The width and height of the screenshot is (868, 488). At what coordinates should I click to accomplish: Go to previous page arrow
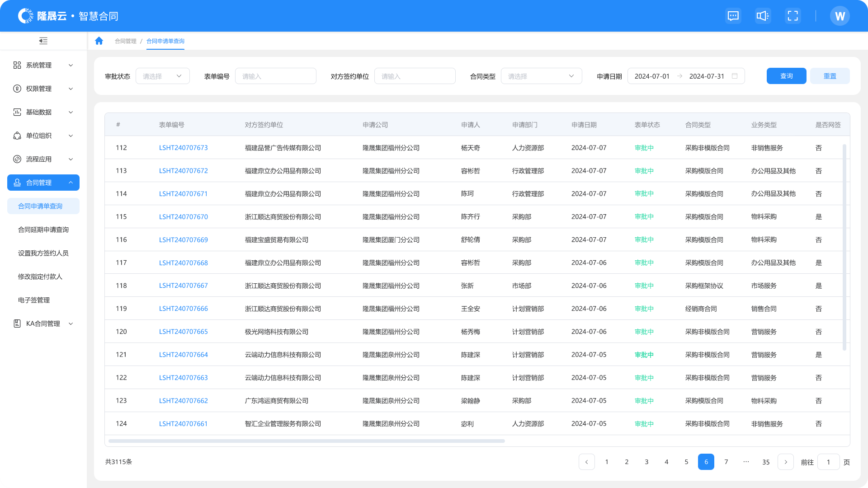pos(587,462)
